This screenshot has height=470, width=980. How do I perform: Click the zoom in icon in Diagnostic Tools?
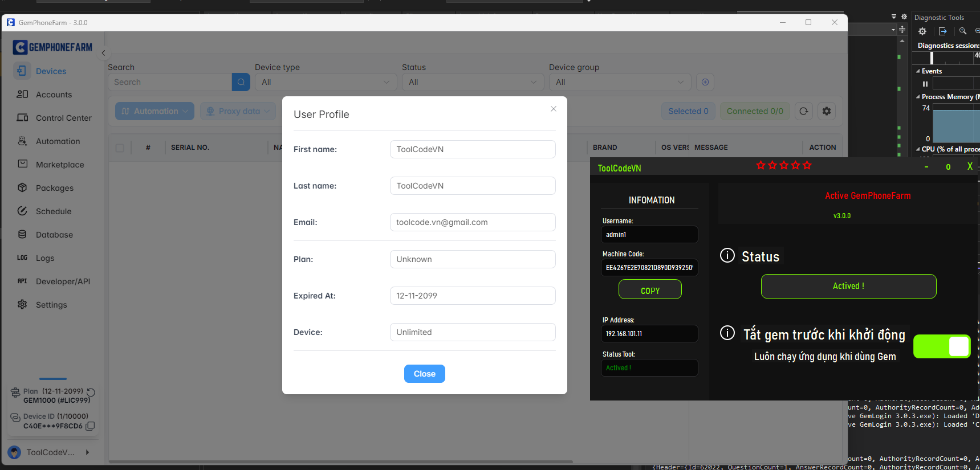tap(963, 31)
